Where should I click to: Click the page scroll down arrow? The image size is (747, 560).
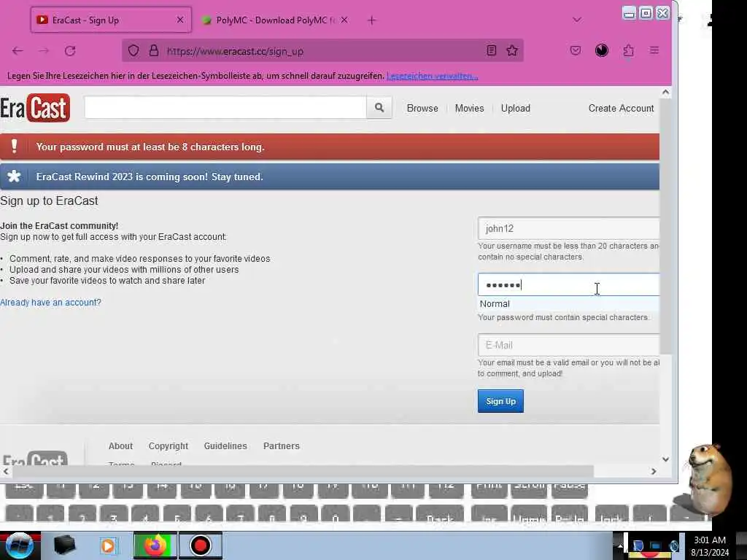pos(665,459)
